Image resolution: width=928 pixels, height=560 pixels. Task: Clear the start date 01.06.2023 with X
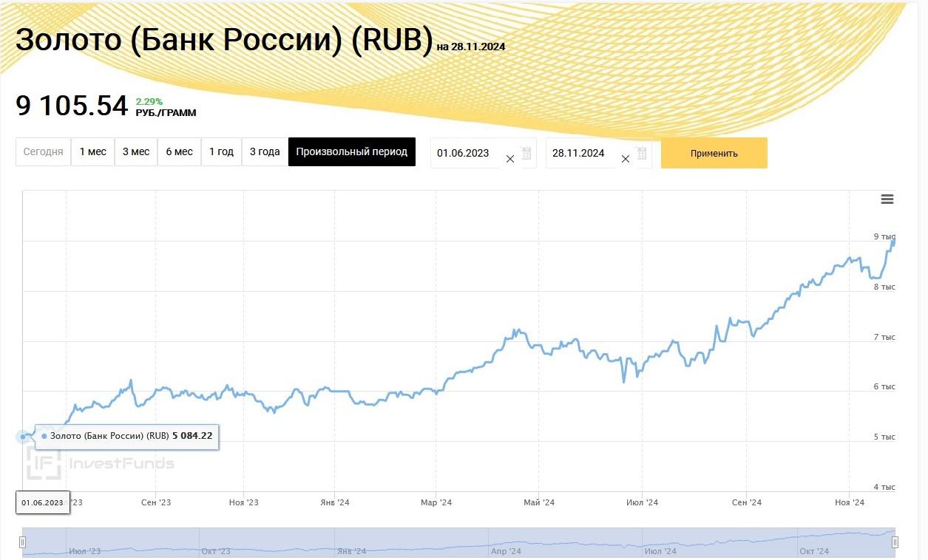coord(509,159)
